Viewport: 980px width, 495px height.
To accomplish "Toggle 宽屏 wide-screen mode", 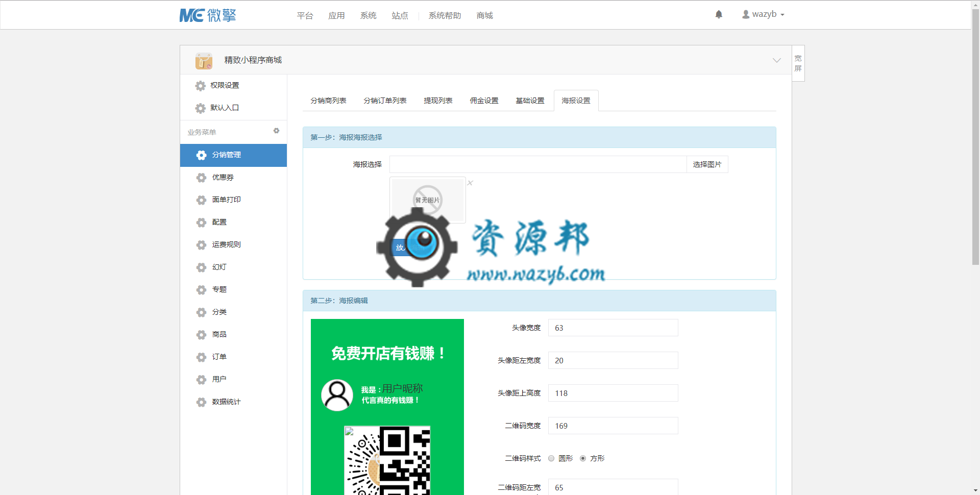I will point(798,63).
